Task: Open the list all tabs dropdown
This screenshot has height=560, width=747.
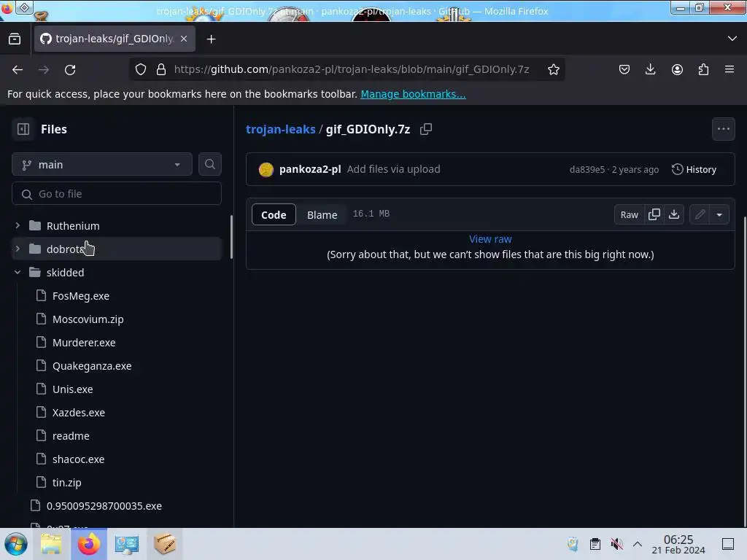Action: click(732, 39)
